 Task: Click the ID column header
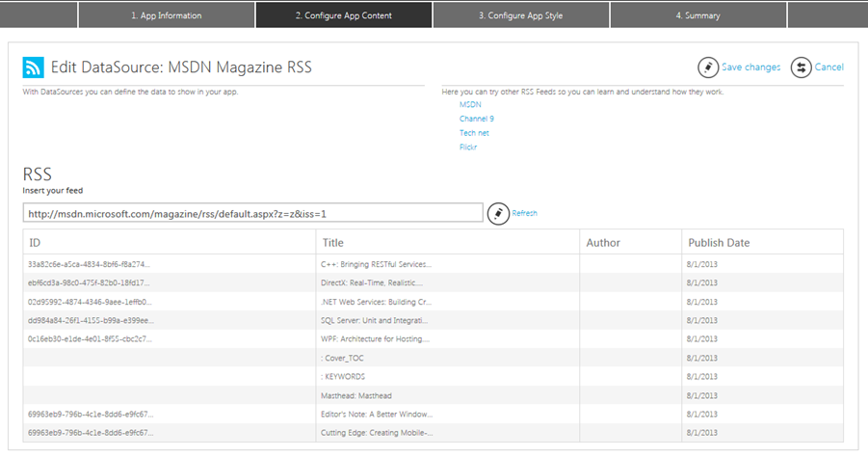click(170, 243)
